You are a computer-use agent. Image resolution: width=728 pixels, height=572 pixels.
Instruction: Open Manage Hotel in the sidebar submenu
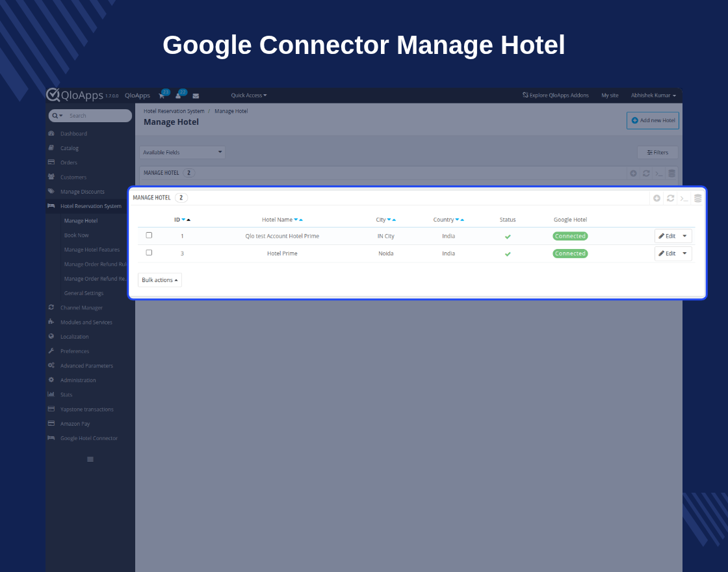tap(81, 220)
